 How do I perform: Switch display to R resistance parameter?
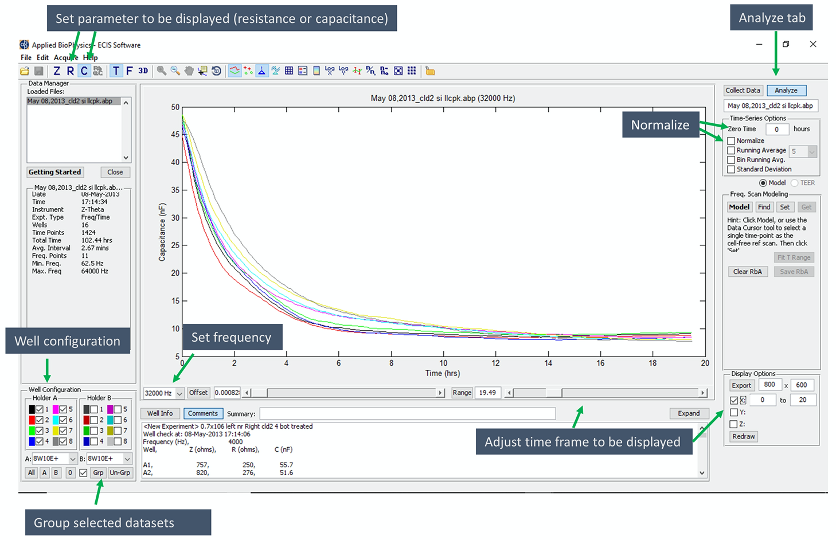70,71
